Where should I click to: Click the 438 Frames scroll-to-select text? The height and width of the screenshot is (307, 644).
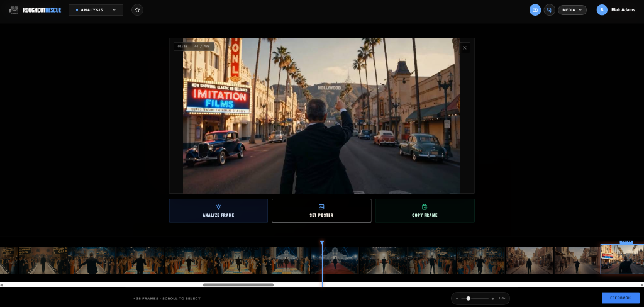[167, 298]
